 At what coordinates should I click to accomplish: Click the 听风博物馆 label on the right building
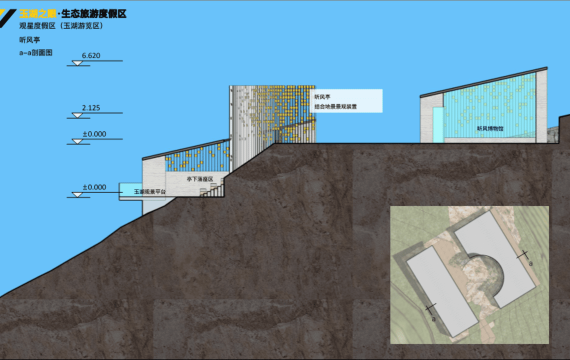coord(490,128)
